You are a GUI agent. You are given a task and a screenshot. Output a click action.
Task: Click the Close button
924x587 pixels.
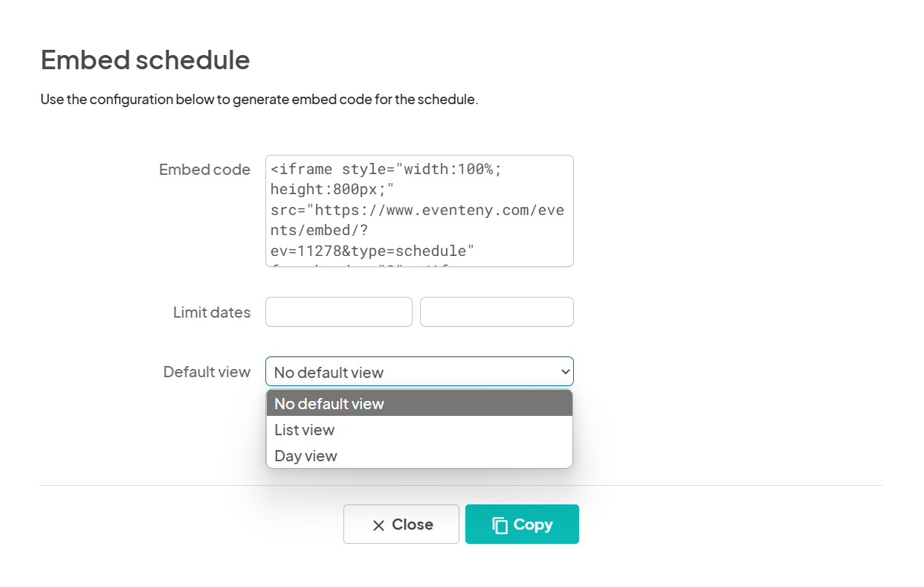click(x=401, y=525)
